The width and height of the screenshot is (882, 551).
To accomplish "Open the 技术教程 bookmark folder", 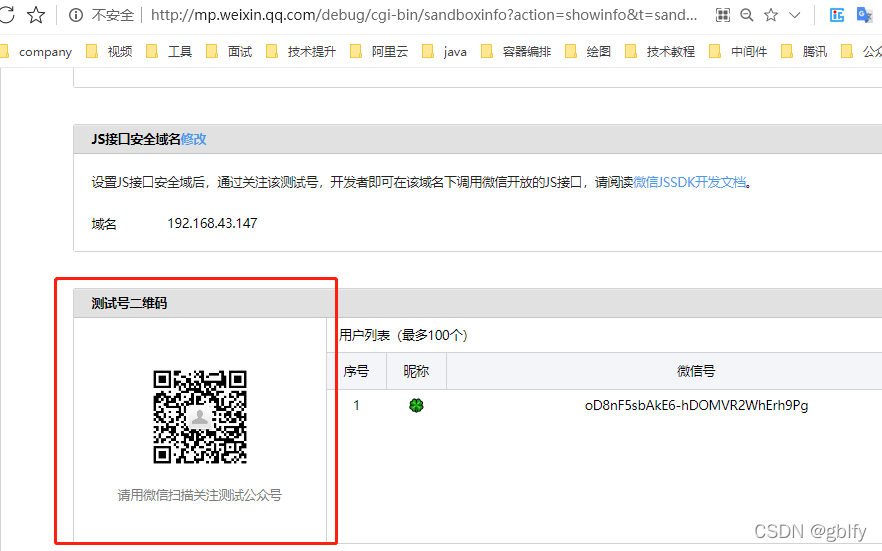I will [660, 52].
